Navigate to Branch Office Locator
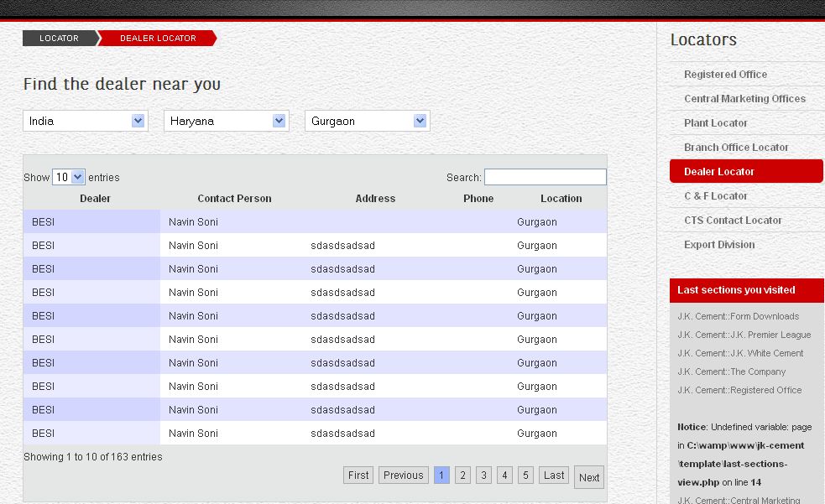Viewport: 825px width, 504px height. [736, 147]
